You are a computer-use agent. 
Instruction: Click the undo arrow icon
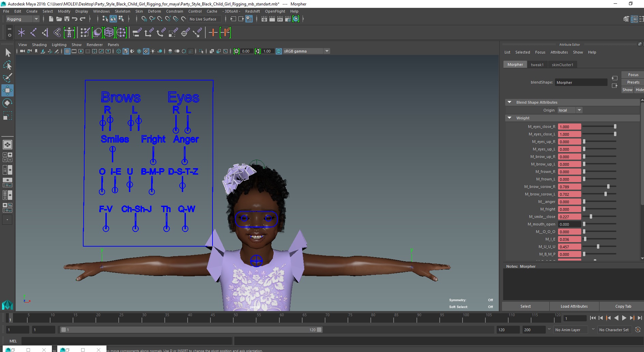coord(75,19)
